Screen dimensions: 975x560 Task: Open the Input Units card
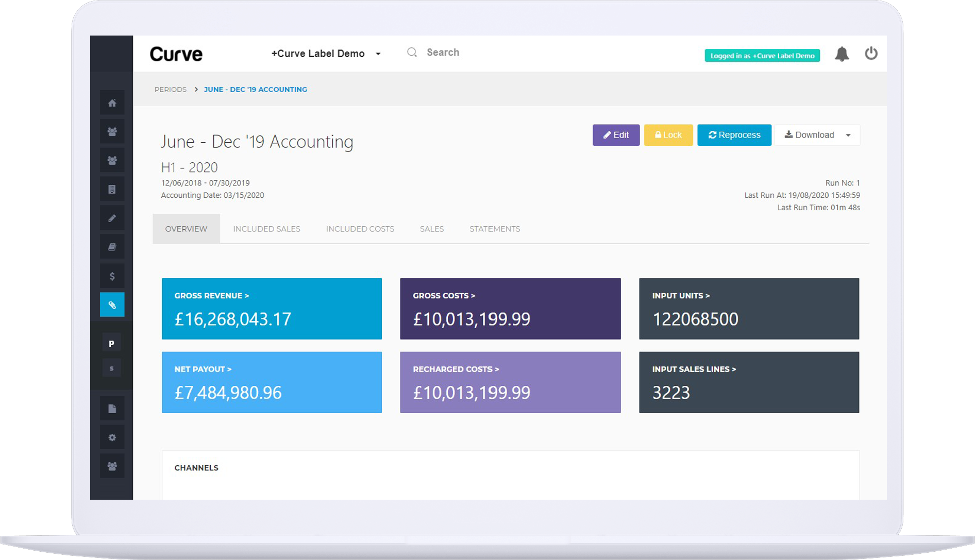(x=749, y=309)
